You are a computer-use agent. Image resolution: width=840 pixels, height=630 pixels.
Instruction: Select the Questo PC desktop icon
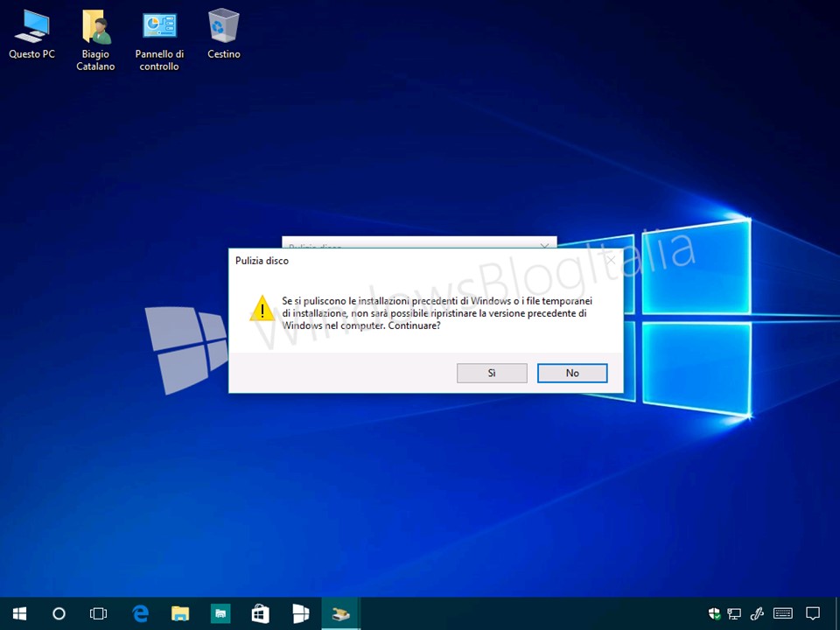(31, 34)
